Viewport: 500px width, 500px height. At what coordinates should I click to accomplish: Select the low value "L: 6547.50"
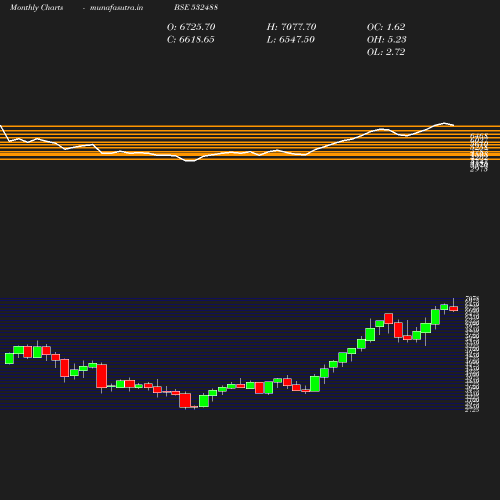click(291, 39)
